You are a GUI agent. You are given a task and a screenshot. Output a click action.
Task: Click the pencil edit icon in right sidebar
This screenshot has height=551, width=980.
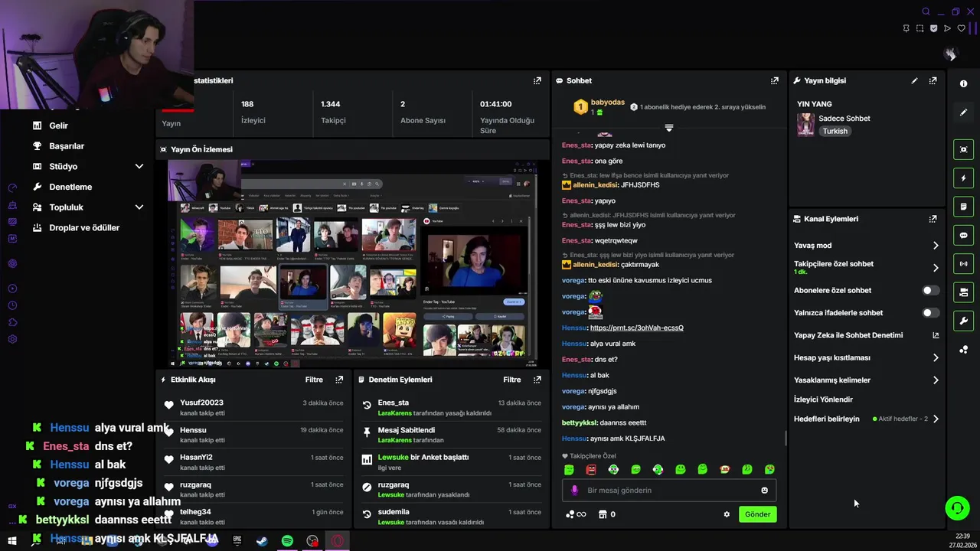click(963, 112)
